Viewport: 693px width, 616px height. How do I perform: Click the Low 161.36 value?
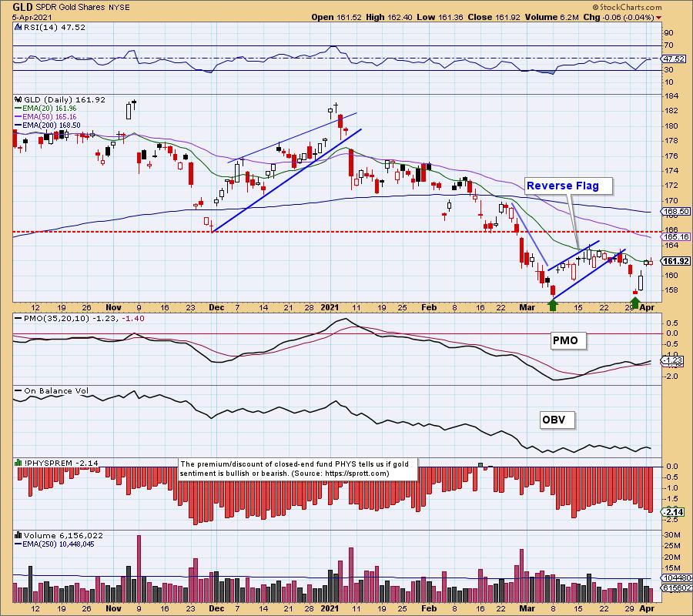pyautogui.click(x=440, y=17)
